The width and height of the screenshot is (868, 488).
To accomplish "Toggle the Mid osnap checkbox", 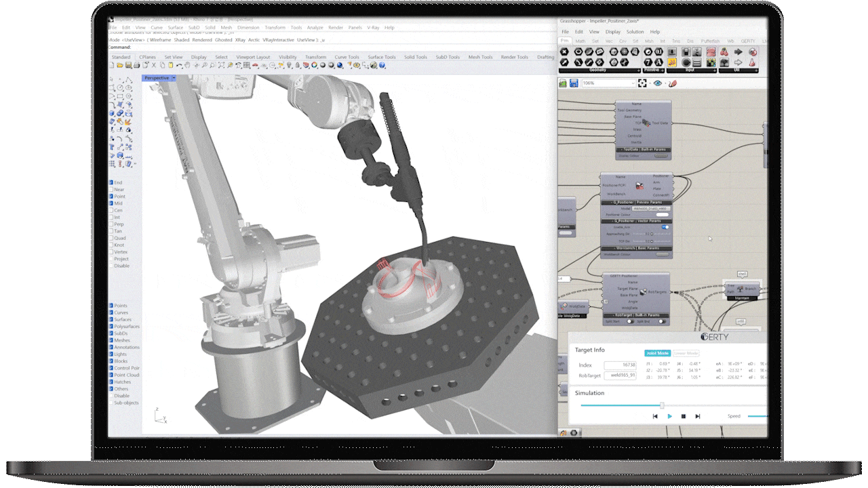I will click(112, 203).
